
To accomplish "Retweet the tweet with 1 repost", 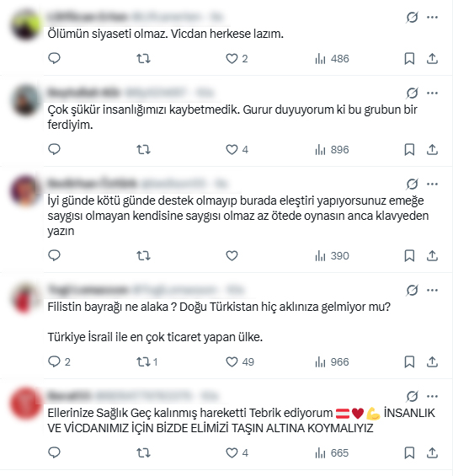I will (x=147, y=362).
